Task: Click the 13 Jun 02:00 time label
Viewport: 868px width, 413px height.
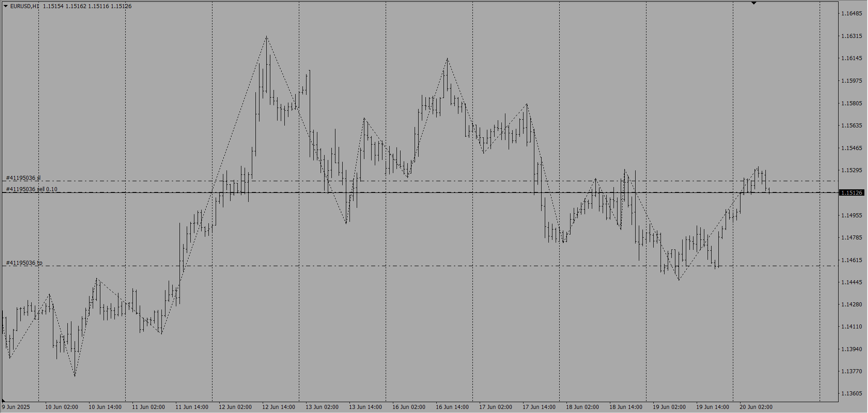Action: pos(322,407)
